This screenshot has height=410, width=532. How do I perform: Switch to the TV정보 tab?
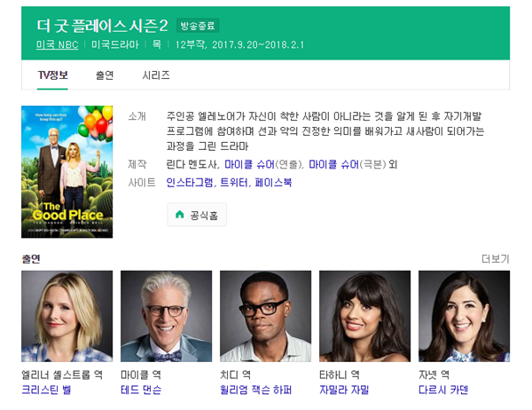(52, 75)
